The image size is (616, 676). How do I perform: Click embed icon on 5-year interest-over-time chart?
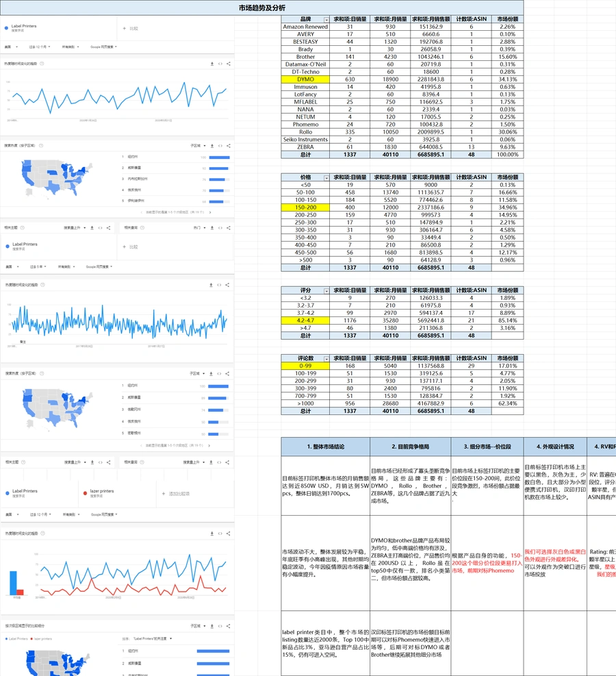pyautogui.click(x=219, y=285)
